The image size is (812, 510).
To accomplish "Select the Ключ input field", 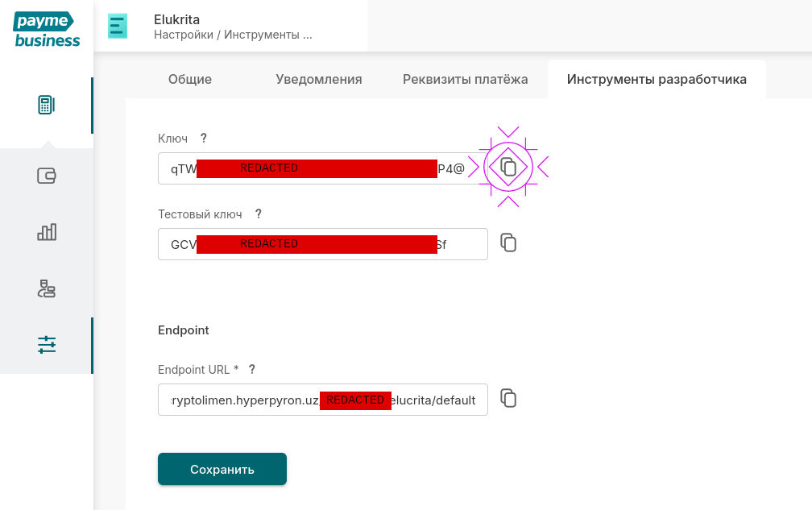I will click(x=322, y=168).
